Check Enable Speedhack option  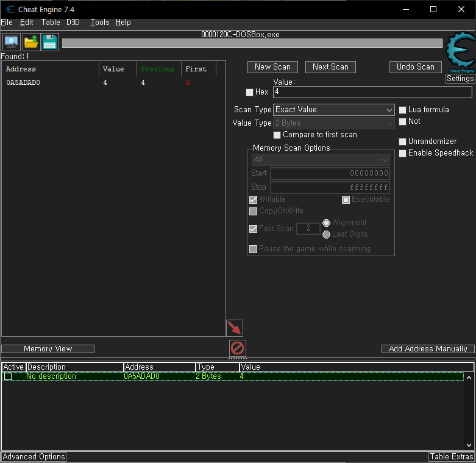point(402,153)
